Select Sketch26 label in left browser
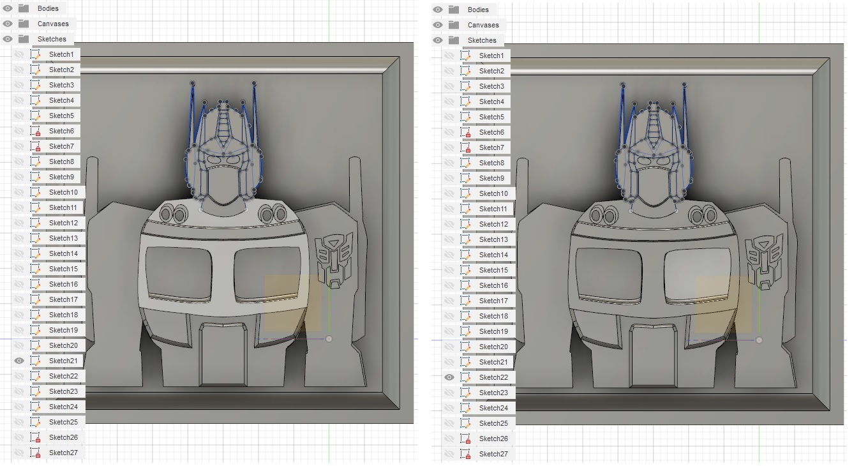Screen dimensions: 868x466 click(x=63, y=437)
